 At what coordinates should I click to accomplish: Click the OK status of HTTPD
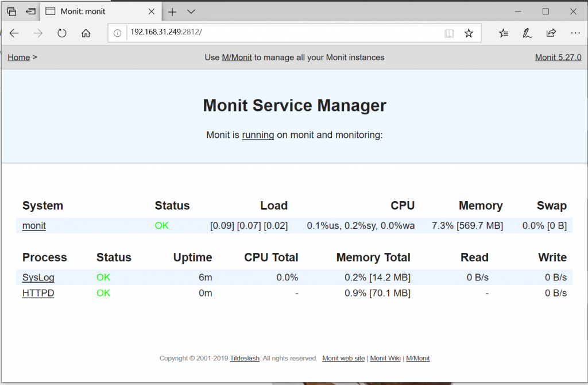[103, 293]
